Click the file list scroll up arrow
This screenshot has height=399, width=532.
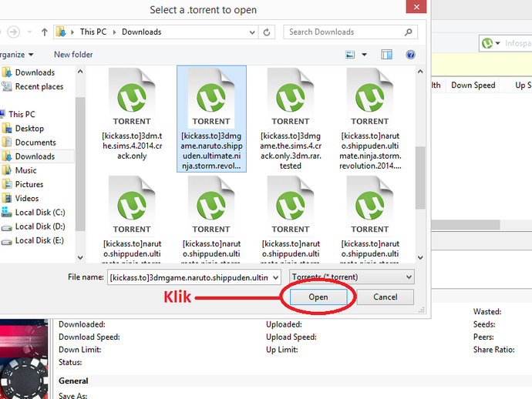click(x=420, y=72)
